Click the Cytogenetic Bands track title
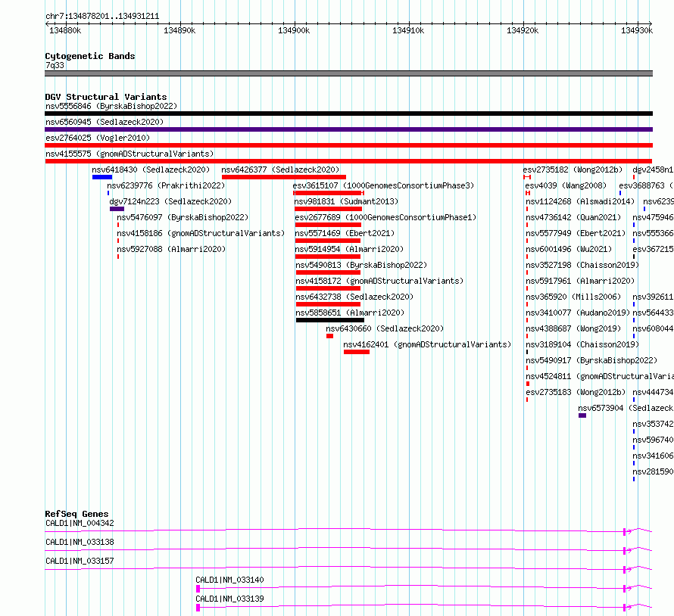This screenshot has height=616, width=674. [x=90, y=56]
